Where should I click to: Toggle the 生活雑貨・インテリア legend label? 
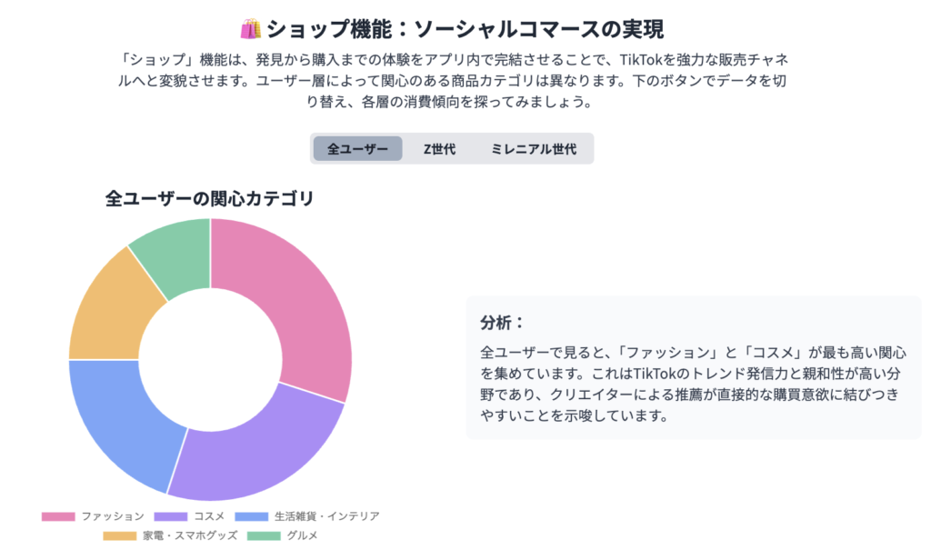tap(325, 516)
